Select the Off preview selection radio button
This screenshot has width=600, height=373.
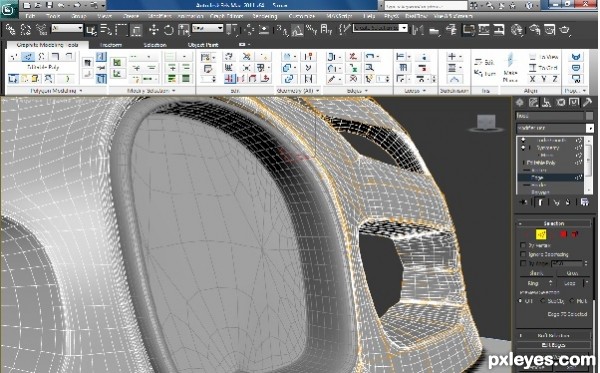tap(520, 301)
